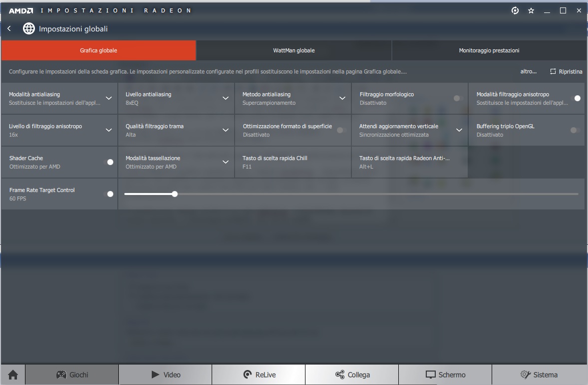The width and height of the screenshot is (588, 385).
Task: Click the Impostazioni globali heading
Action: (73, 29)
